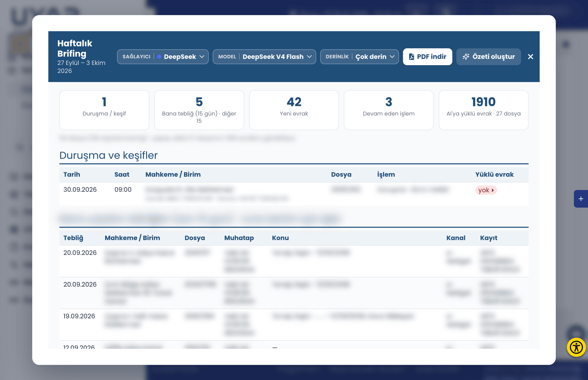Download the briefing with PDF indir

point(427,57)
